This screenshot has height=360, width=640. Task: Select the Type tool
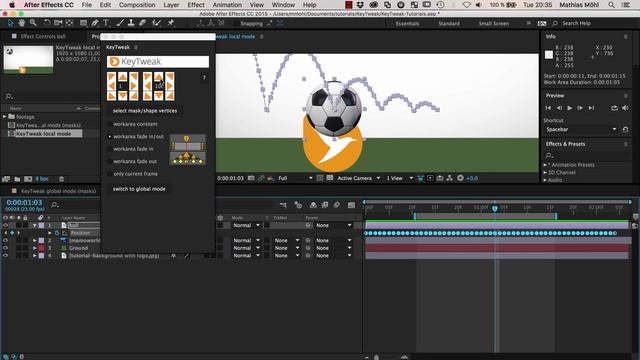pyautogui.click(x=106, y=23)
